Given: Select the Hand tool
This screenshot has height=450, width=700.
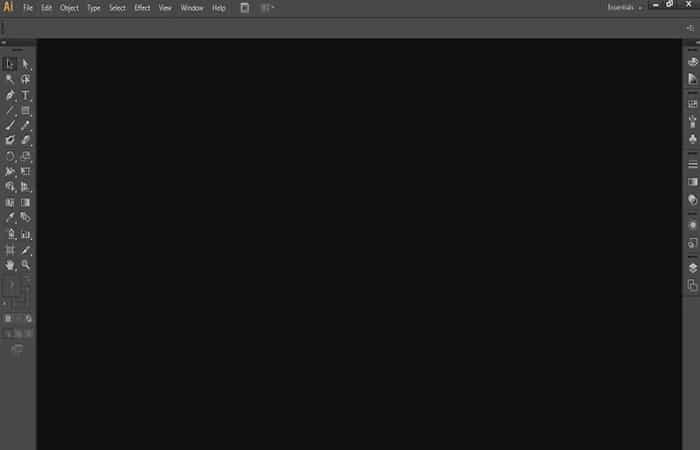Looking at the screenshot, I should pos(10,265).
